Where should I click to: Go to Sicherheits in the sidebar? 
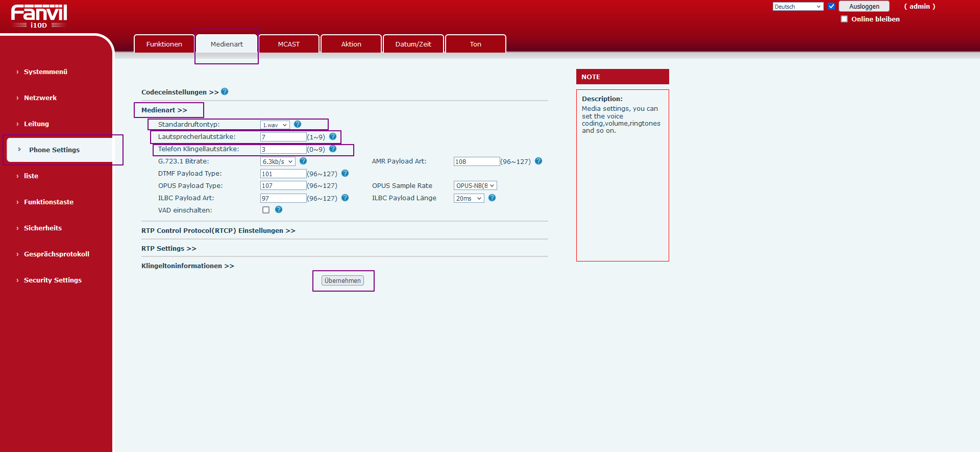[43, 228]
